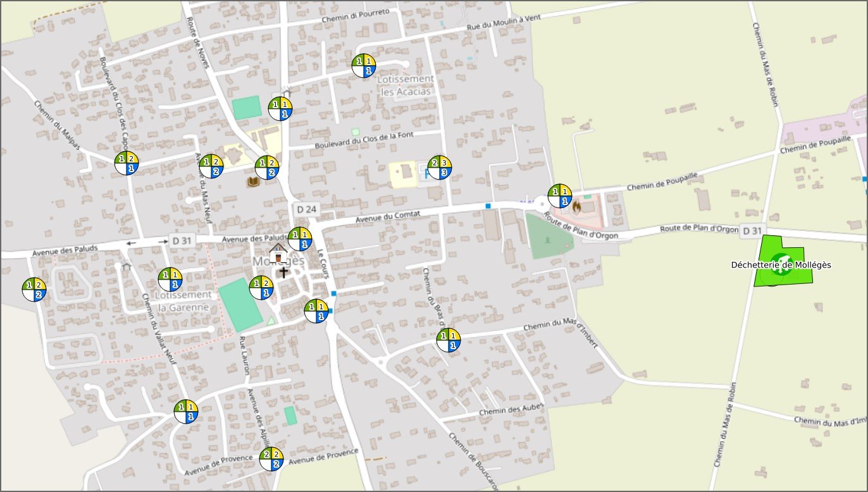Select the town hall building icon
Image resolution: width=868 pixels, height=492 pixels.
coord(278,252)
